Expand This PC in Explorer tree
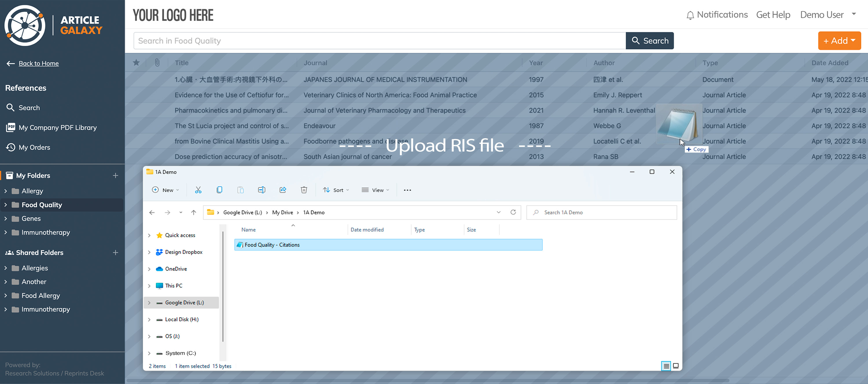This screenshot has width=868, height=384. pos(149,286)
